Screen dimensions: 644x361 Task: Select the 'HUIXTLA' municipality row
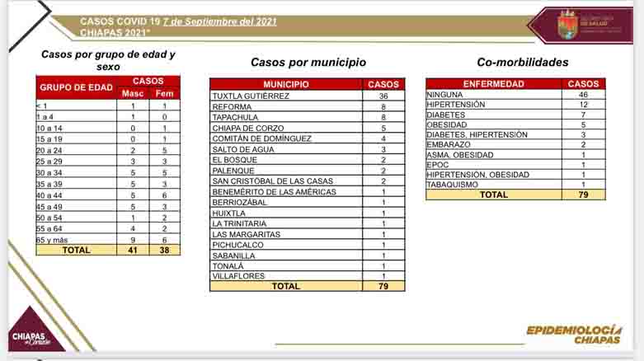308,213
